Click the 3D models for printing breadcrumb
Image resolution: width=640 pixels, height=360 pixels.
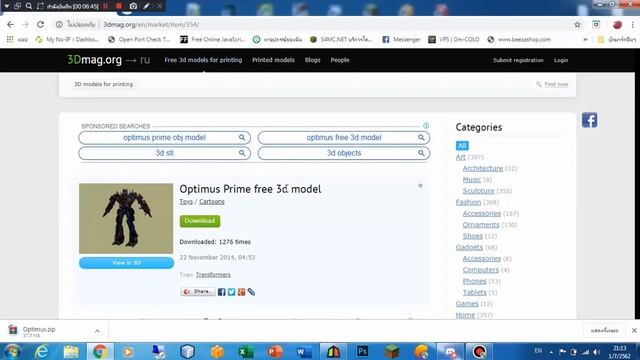(x=103, y=84)
